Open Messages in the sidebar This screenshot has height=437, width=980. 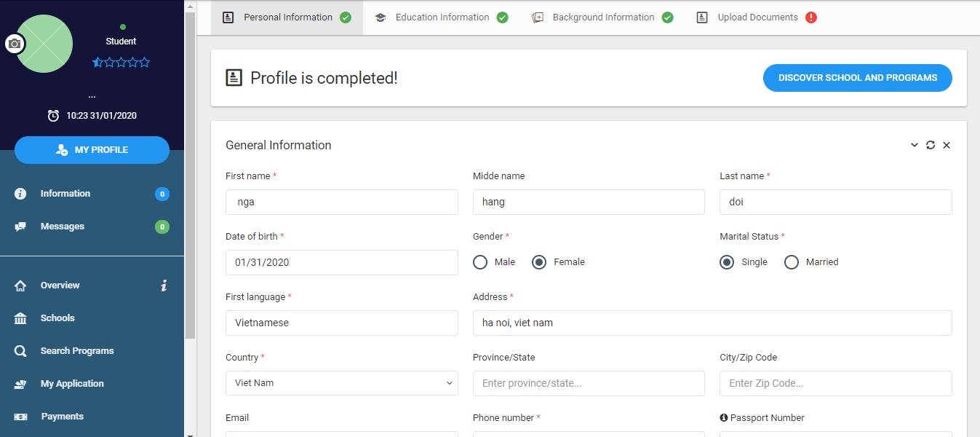point(92,227)
